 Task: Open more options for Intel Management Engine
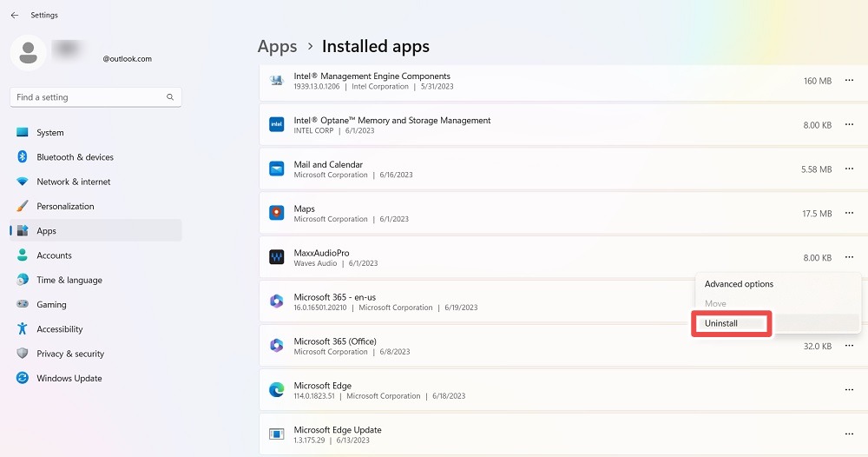[x=849, y=80]
